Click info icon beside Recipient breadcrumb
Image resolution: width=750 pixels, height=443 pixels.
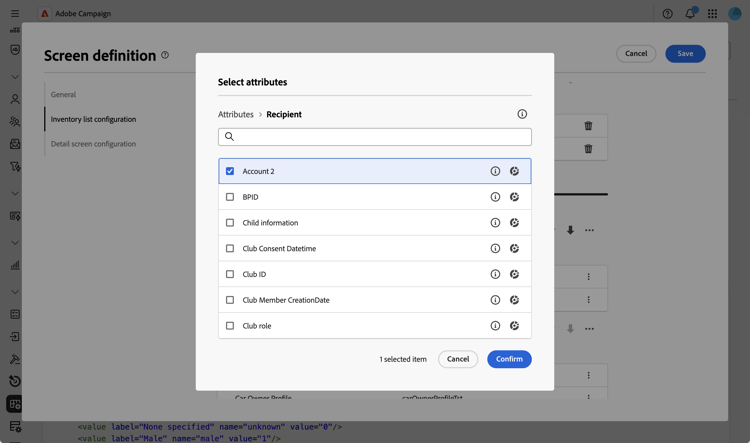[x=522, y=114]
